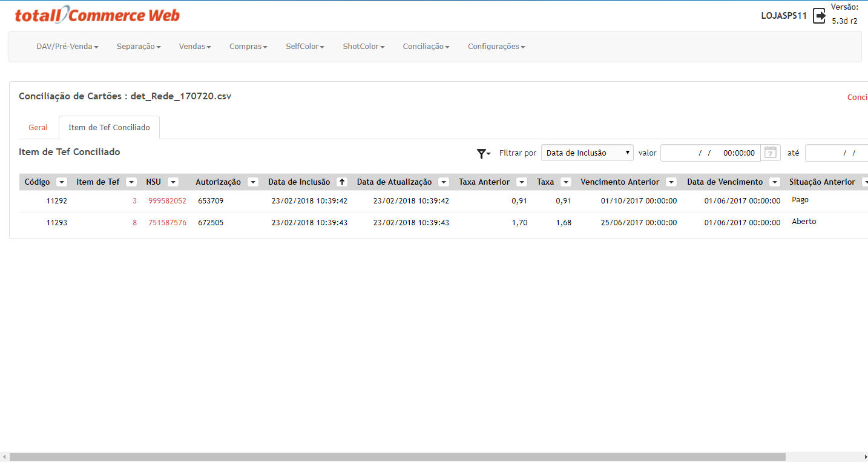Open the SelfColor menu

[x=305, y=47]
